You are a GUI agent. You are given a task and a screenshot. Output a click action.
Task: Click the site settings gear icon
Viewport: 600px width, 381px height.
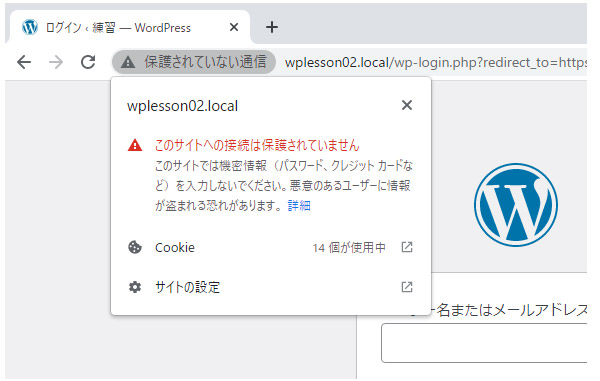tap(135, 287)
